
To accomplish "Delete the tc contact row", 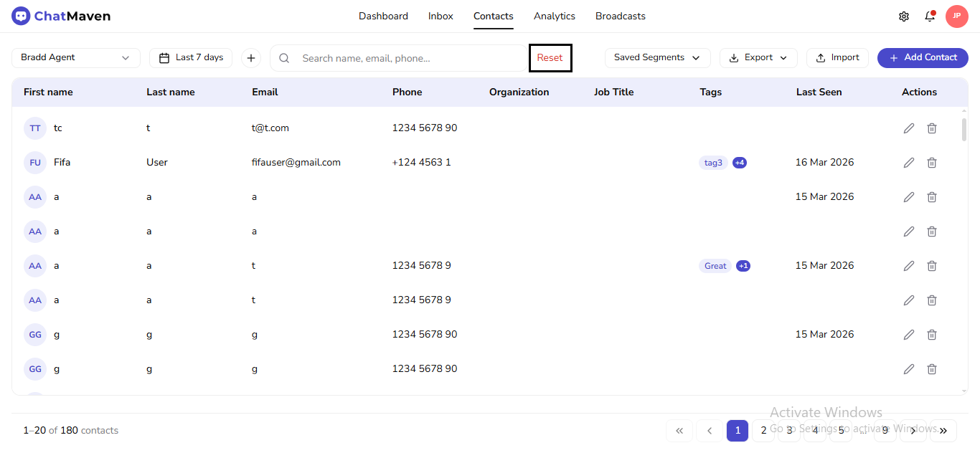I will [931, 128].
